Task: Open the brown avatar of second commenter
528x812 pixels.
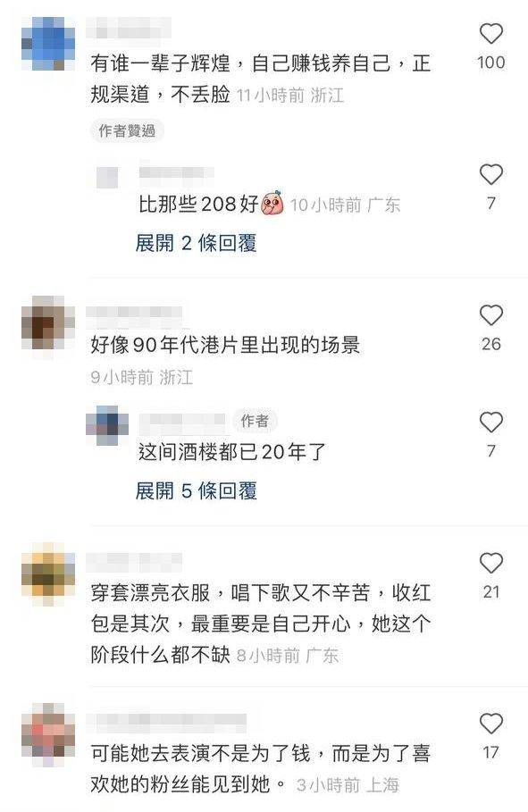Action: (x=48, y=323)
